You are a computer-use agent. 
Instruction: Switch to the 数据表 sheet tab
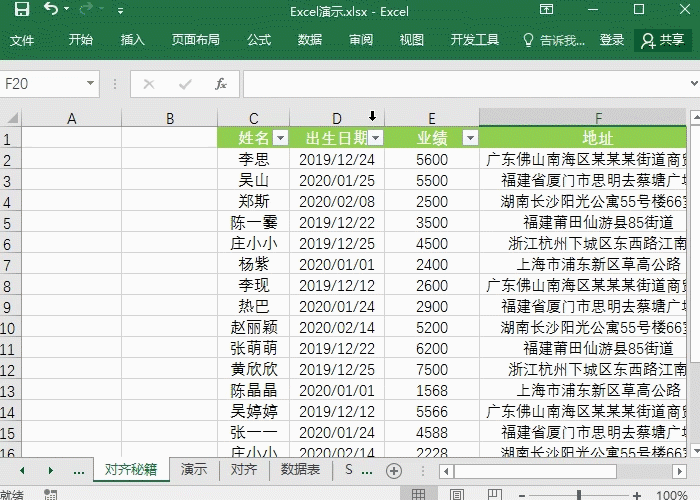point(300,469)
